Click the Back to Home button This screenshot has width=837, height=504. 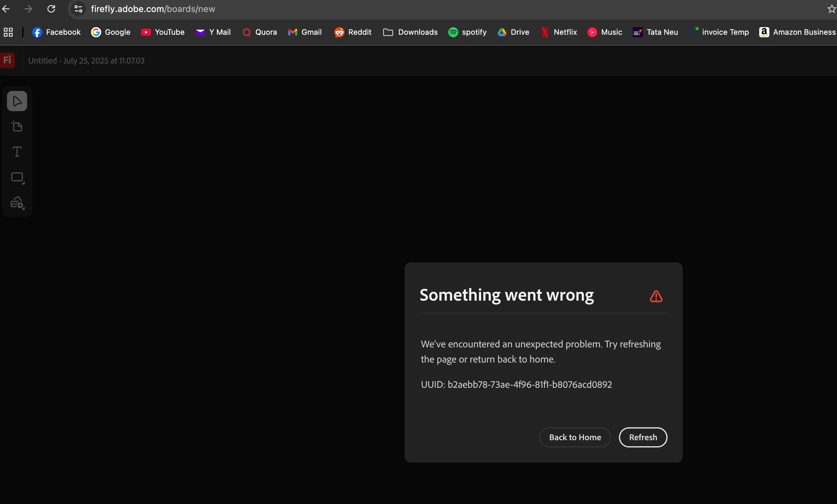point(575,437)
